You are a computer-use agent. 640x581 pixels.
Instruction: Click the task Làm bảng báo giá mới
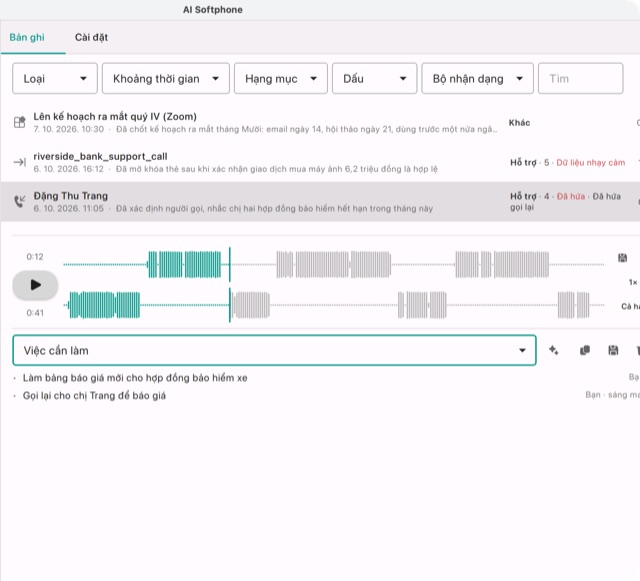point(135,378)
